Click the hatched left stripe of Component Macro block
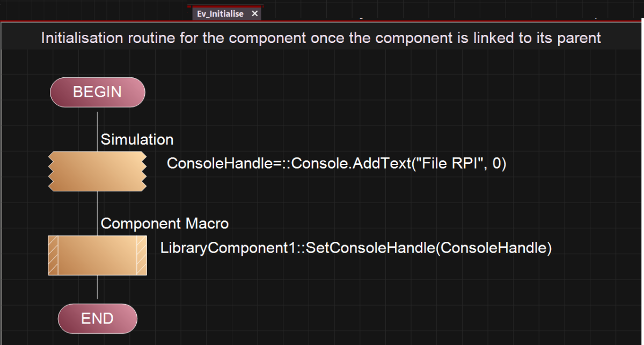Screen dimensions: 644x345 tap(53, 255)
